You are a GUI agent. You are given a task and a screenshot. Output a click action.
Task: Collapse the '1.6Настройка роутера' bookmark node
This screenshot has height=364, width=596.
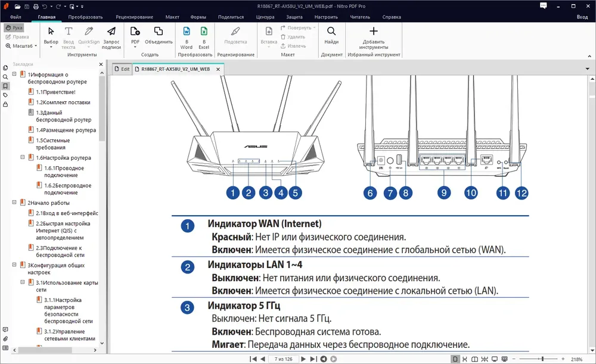[x=23, y=157]
